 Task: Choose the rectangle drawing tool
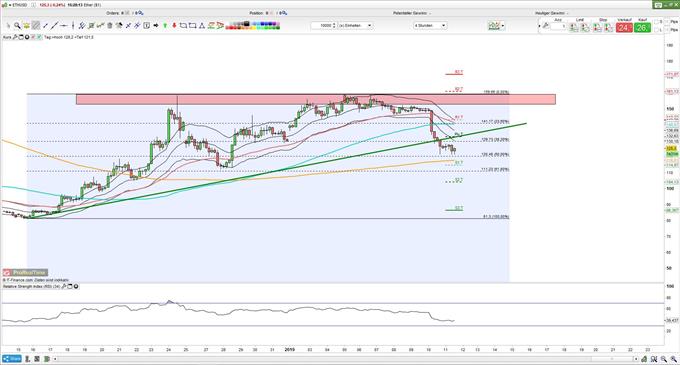point(183,26)
